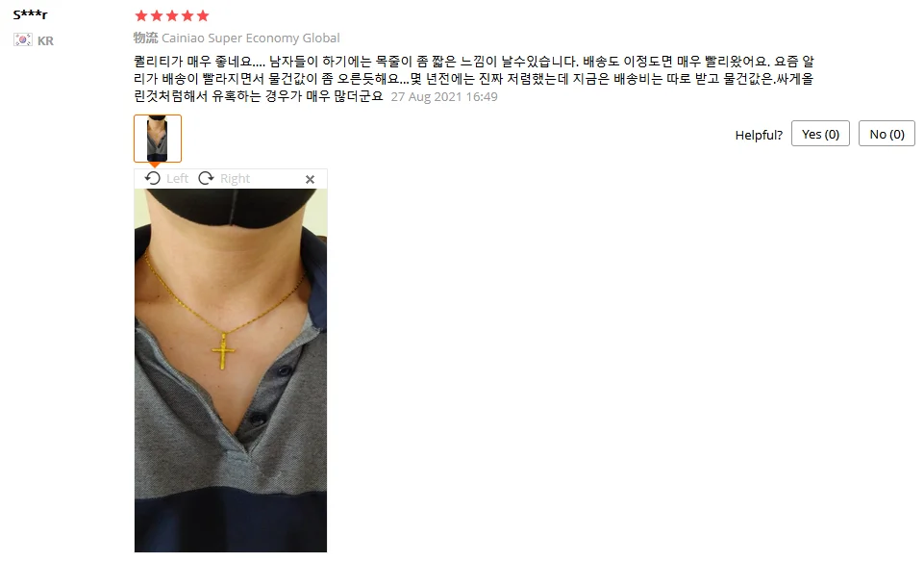The width and height of the screenshot is (924, 561).
Task: Select the "Left" rotation label
Action: point(177,178)
